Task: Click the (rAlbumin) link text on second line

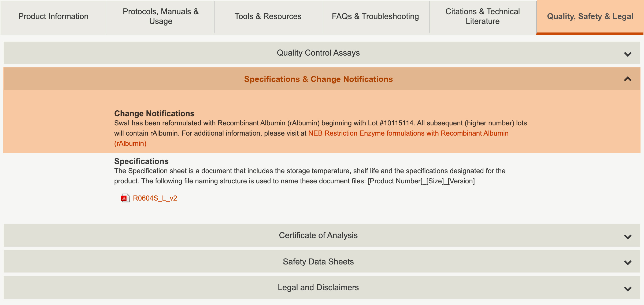Action: pos(130,143)
